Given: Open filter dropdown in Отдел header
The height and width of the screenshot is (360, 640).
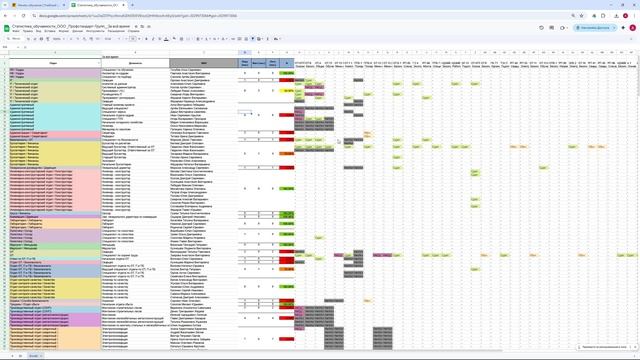Looking at the screenshot, I should click(99, 63).
